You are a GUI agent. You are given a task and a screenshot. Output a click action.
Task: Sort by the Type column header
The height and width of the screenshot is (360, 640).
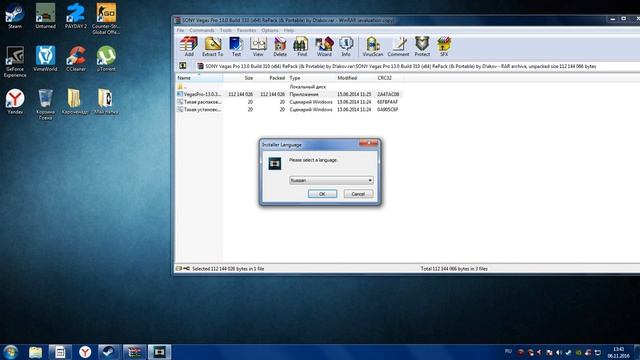(311, 78)
